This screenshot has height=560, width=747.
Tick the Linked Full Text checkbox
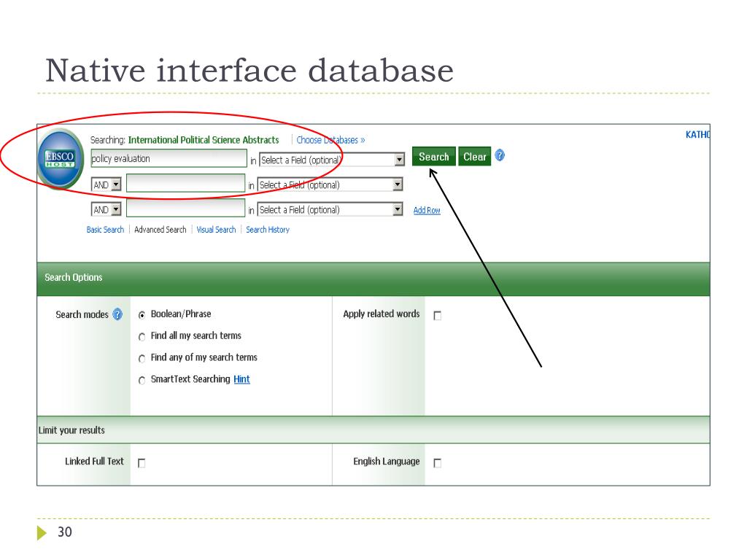pyautogui.click(x=142, y=463)
